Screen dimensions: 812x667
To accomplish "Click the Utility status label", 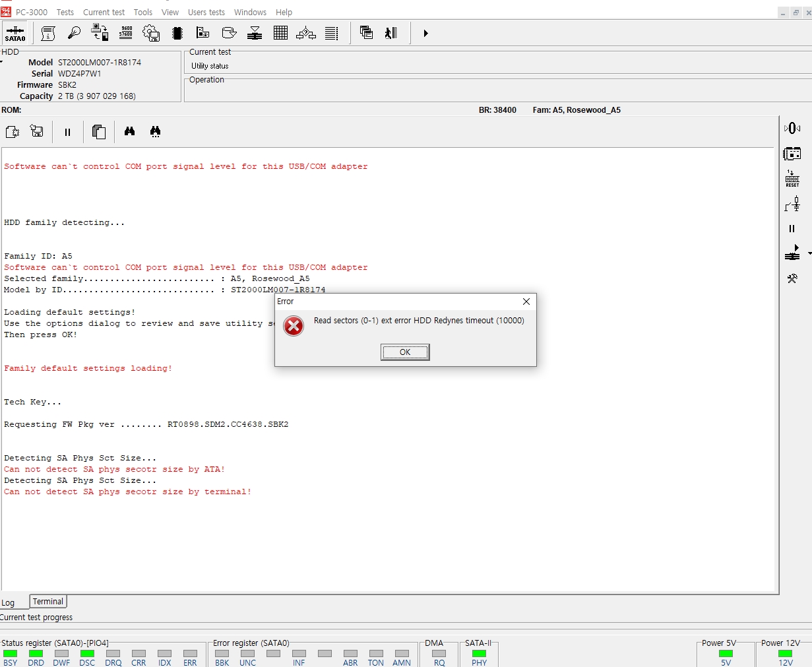I will point(210,66).
